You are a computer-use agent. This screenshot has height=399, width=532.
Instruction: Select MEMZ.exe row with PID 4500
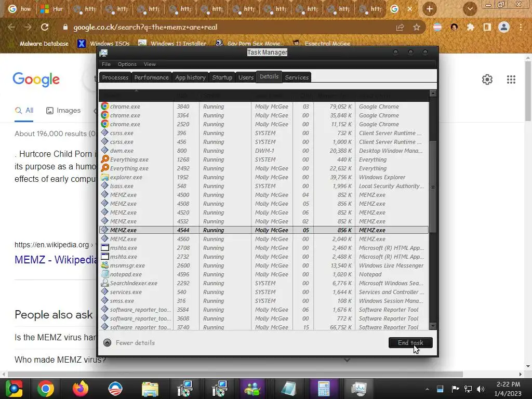[x=264, y=195]
